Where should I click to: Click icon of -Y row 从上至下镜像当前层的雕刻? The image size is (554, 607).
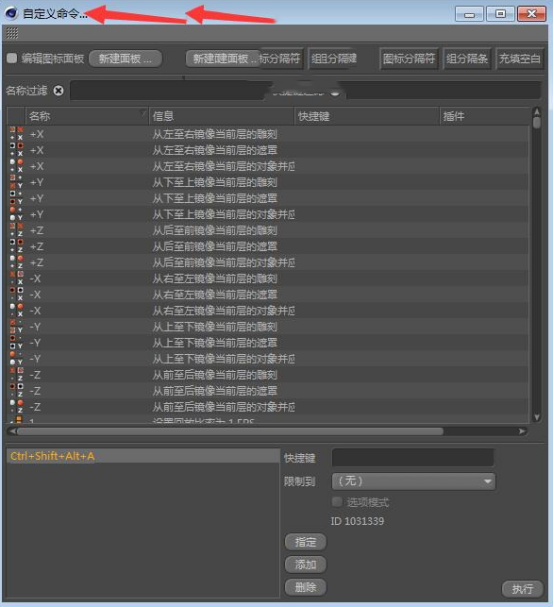[16, 327]
